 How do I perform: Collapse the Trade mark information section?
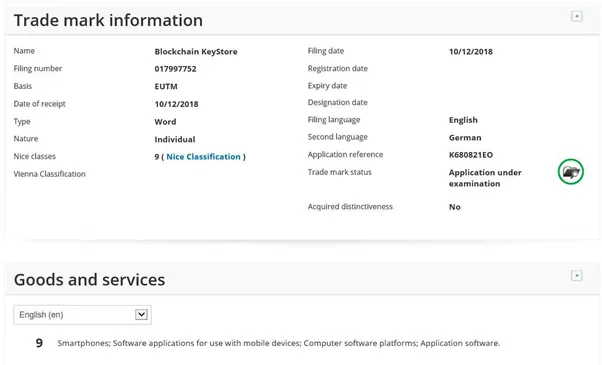click(576, 16)
